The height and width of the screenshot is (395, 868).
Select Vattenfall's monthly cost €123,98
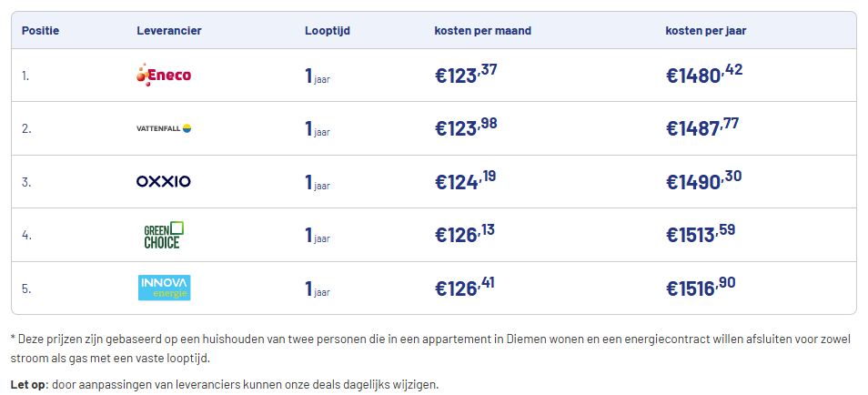click(x=466, y=128)
